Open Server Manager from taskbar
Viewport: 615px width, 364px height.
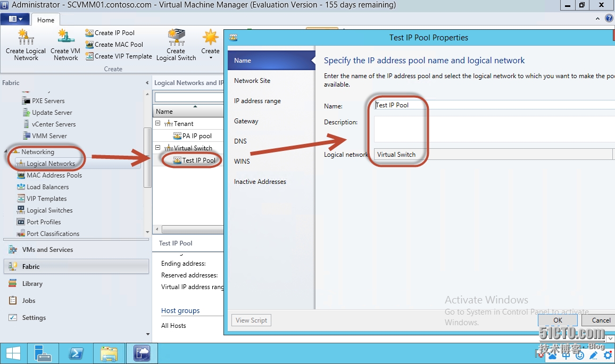point(43,353)
